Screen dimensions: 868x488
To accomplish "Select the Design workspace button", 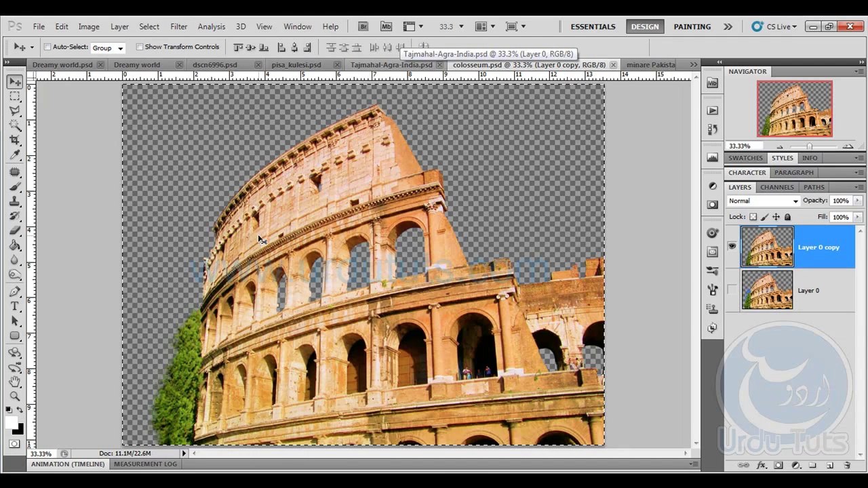I will [x=644, y=26].
